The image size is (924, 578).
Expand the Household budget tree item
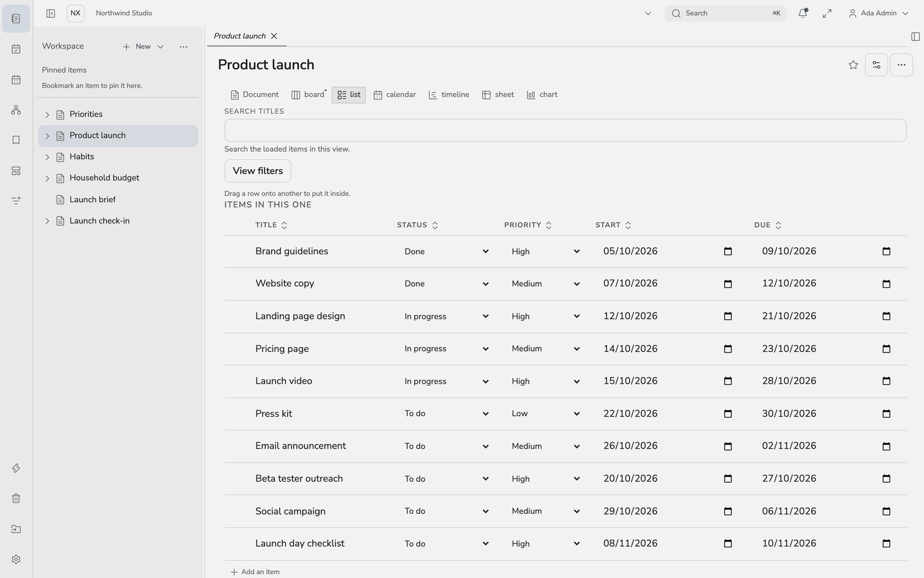click(x=47, y=178)
